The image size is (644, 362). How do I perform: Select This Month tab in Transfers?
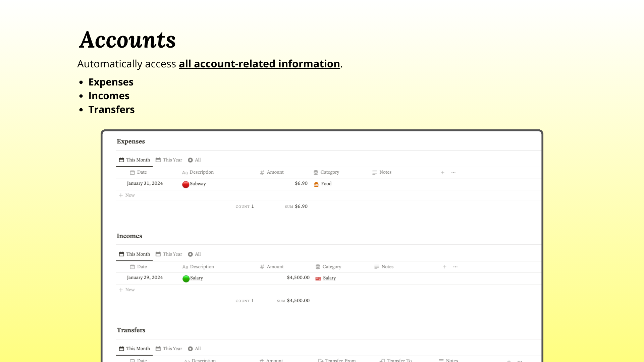[x=135, y=349]
